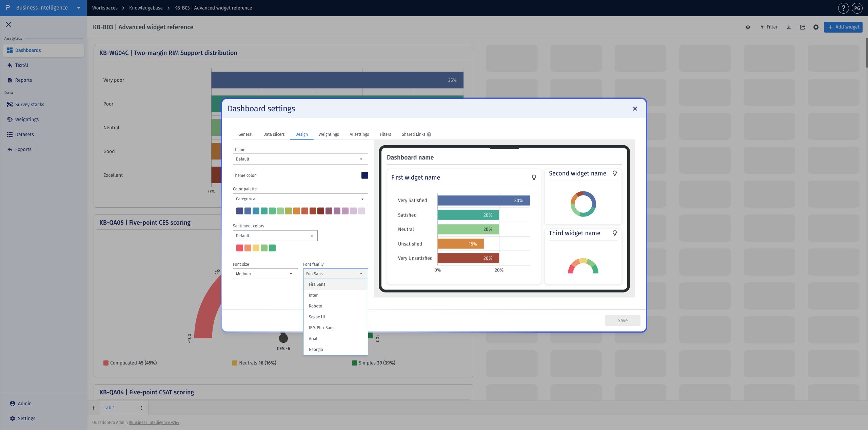Expand the Business Intelligence product dropdown
Screen dimensions: 868x430
(x=78, y=8)
